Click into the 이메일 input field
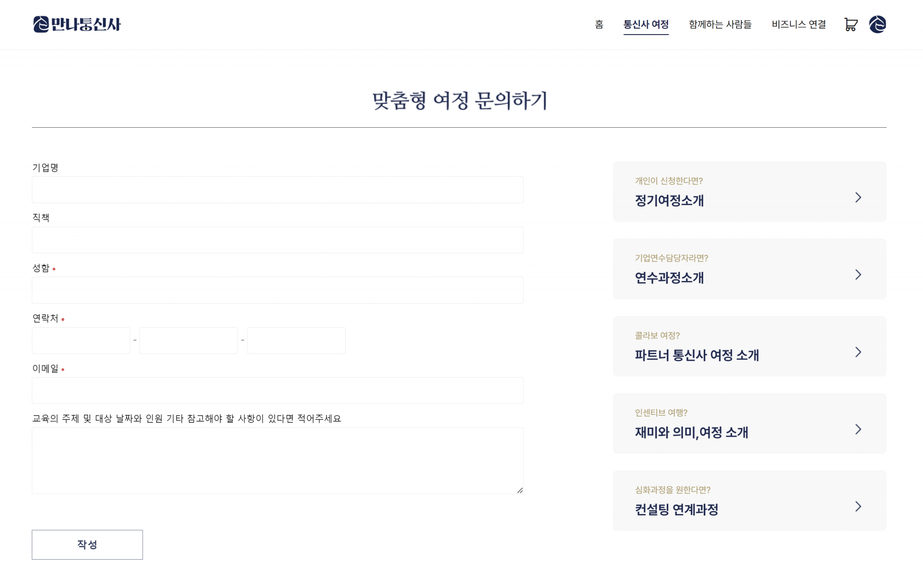 tap(277, 391)
